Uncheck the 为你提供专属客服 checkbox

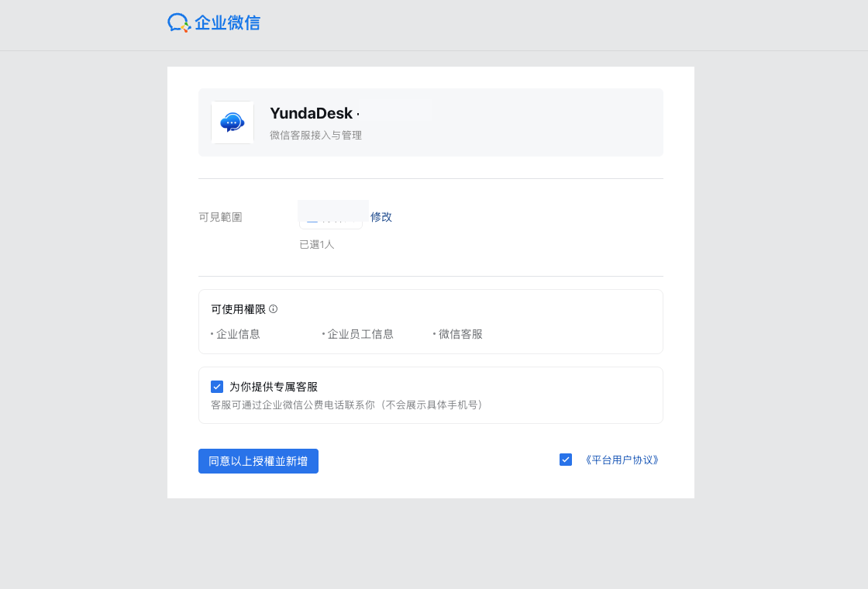tap(217, 387)
